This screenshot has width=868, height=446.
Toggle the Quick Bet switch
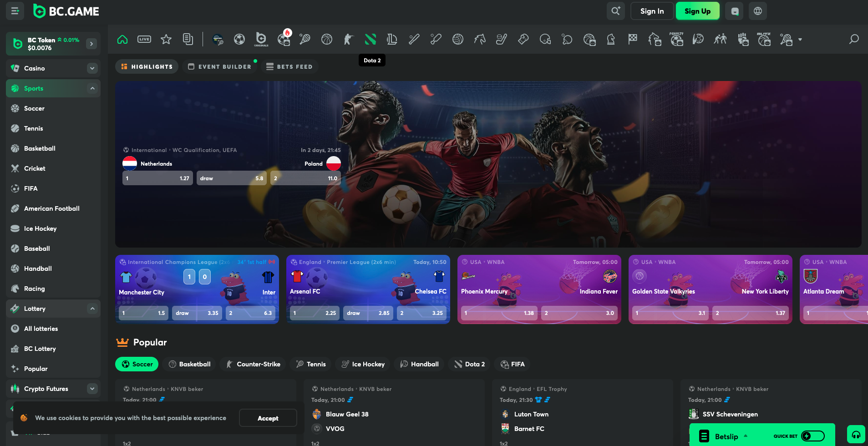pos(813,436)
